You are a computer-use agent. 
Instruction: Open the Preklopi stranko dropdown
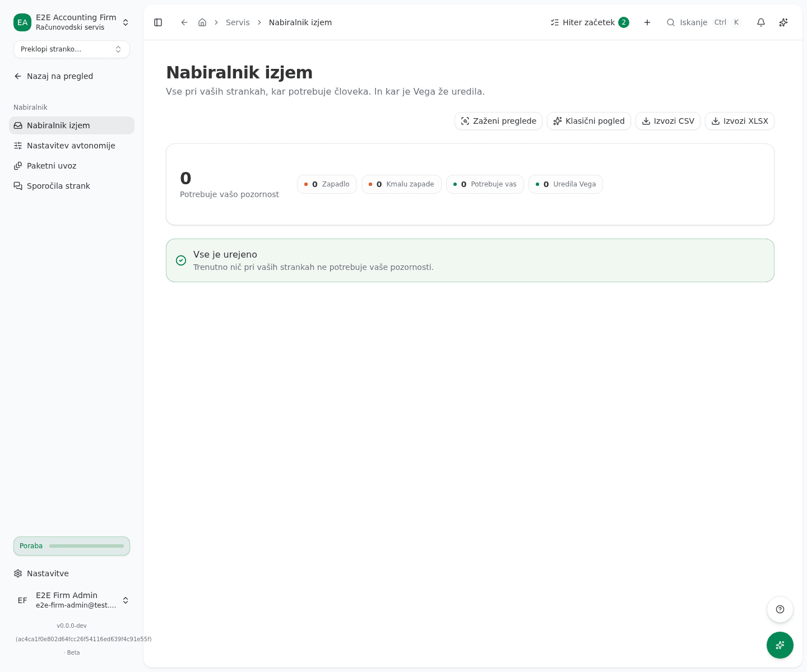[72, 49]
